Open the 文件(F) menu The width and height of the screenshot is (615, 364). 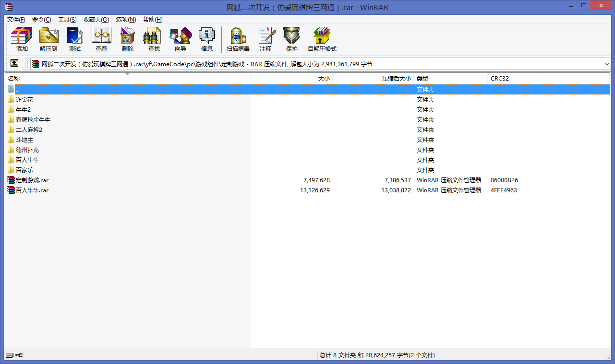coord(16,20)
